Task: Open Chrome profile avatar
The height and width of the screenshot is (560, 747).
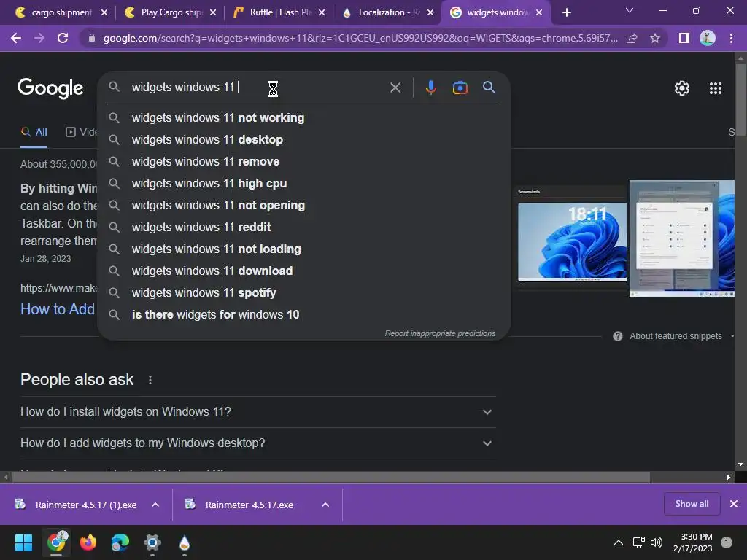Action: (x=708, y=38)
